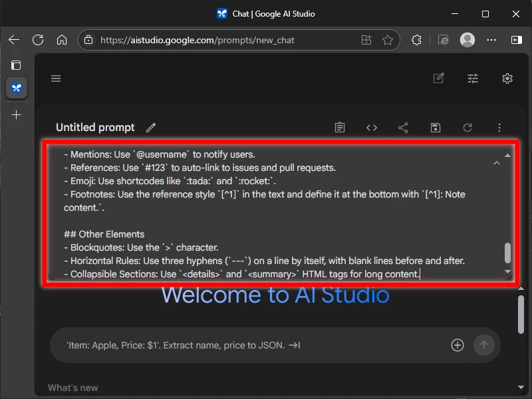Click the grid-plus app icon in address bar
Screen dimensions: 532x399
tap(366, 40)
